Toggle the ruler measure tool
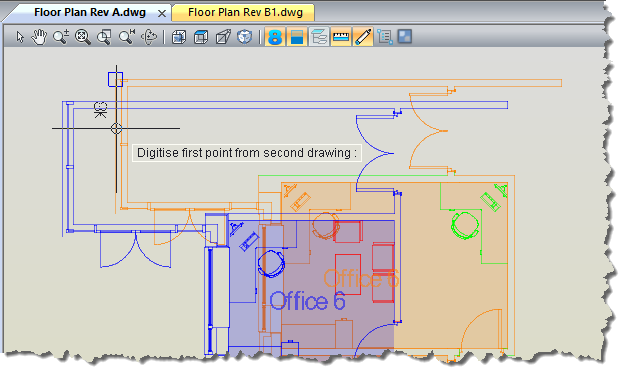 tap(341, 37)
